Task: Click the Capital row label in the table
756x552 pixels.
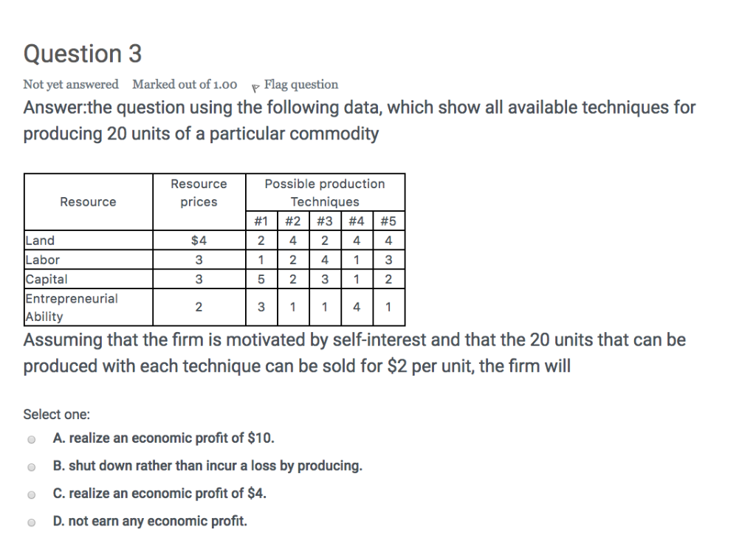Action: [x=45, y=278]
